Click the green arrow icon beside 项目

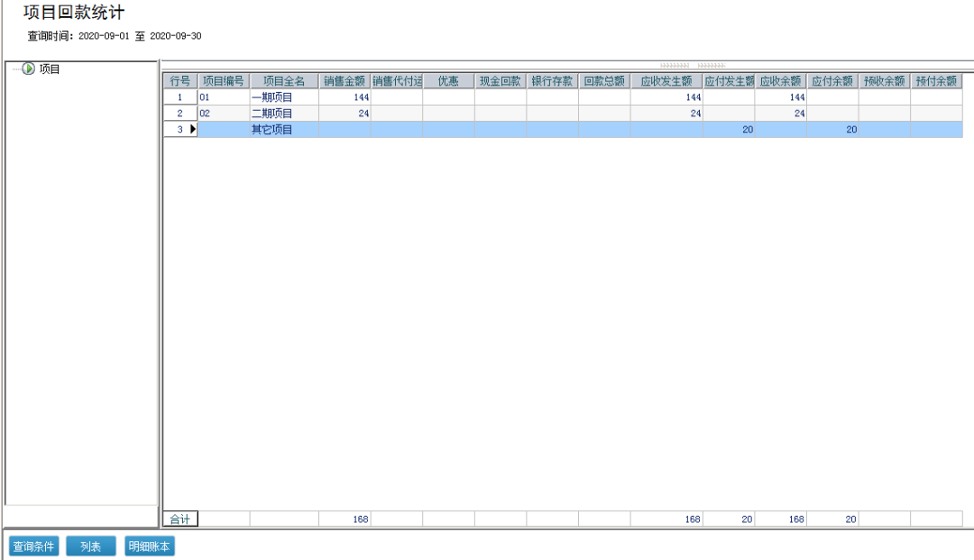[x=29, y=69]
